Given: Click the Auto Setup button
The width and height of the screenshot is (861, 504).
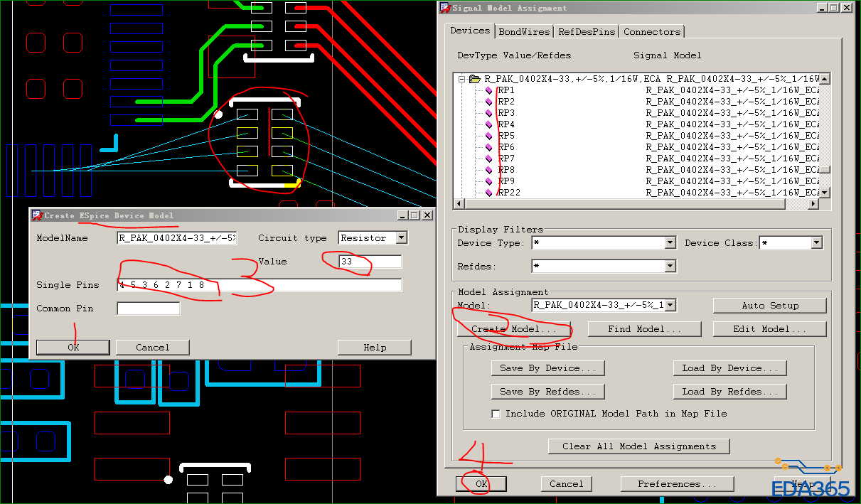Looking at the screenshot, I should 769,306.
